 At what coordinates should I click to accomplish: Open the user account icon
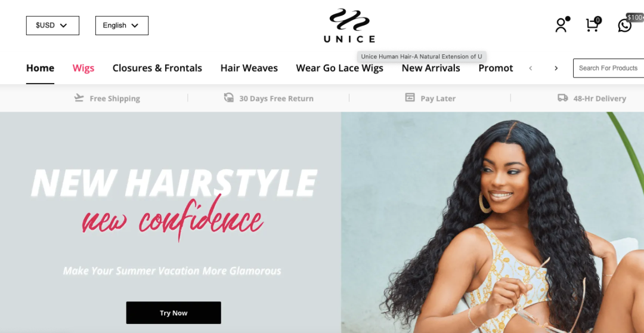(561, 25)
